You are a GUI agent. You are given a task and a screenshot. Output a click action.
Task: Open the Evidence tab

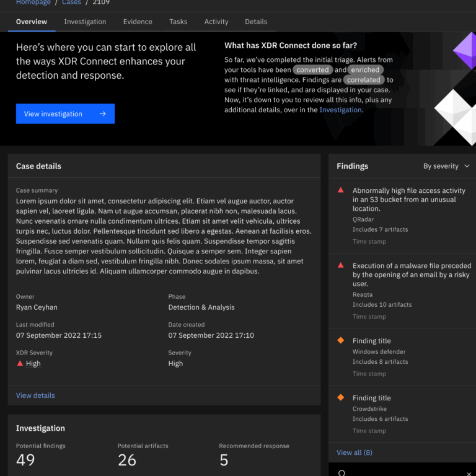tap(138, 22)
